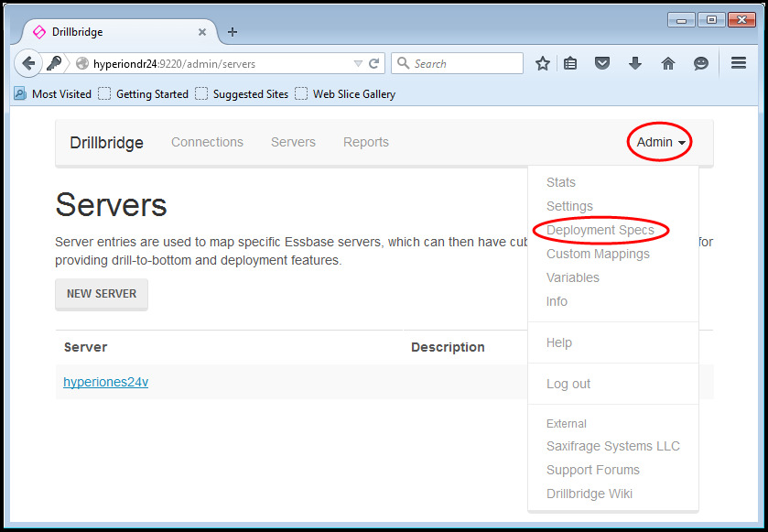Toggle the Admin dropdown menu

pyautogui.click(x=661, y=142)
